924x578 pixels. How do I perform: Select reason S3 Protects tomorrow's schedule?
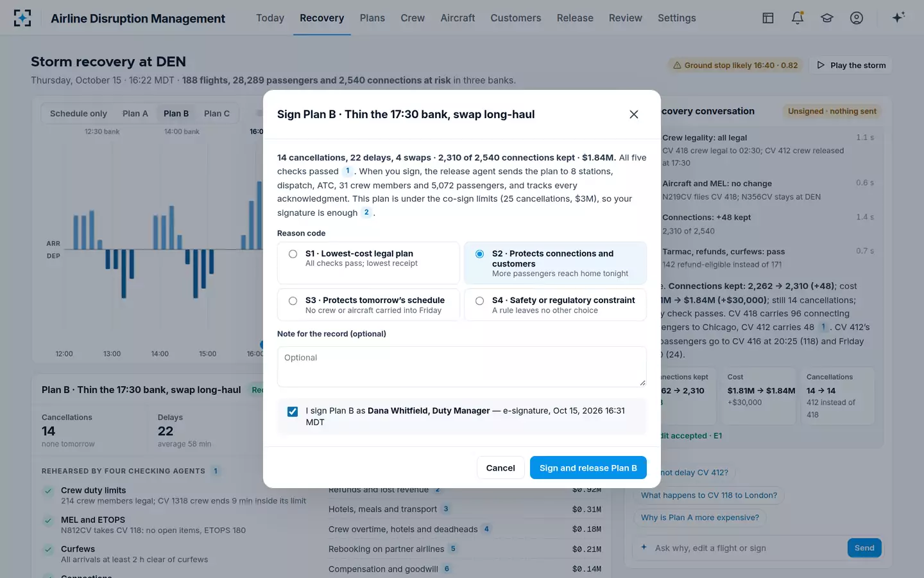click(x=368, y=304)
